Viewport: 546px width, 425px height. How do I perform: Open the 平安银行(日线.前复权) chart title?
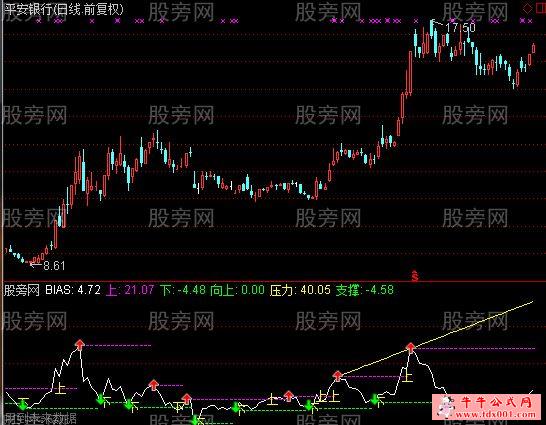64,10
